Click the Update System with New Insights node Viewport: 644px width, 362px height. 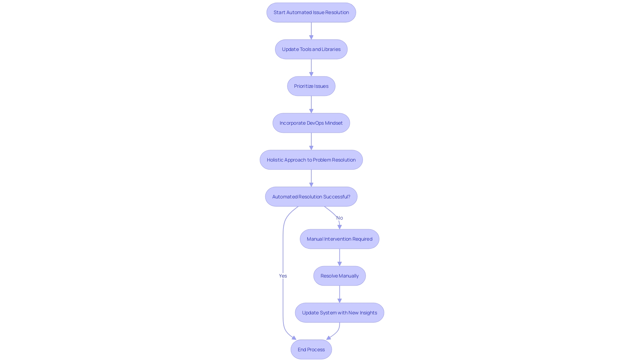(340, 312)
